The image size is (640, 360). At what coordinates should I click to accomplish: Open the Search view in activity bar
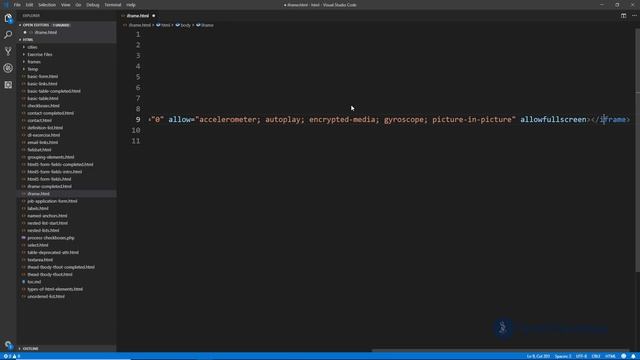click(8, 35)
